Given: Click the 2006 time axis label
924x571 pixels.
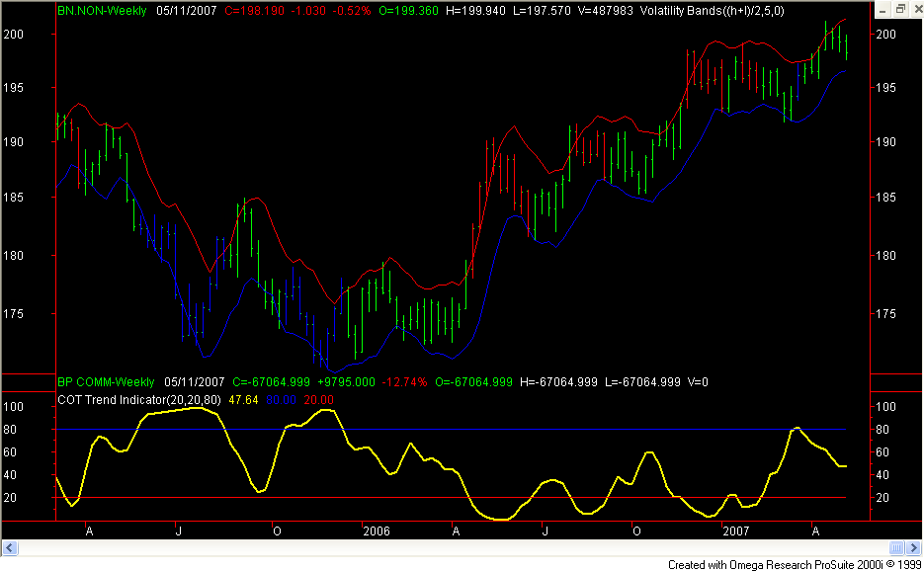Looking at the screenshot, I should (x=377, y=530).
